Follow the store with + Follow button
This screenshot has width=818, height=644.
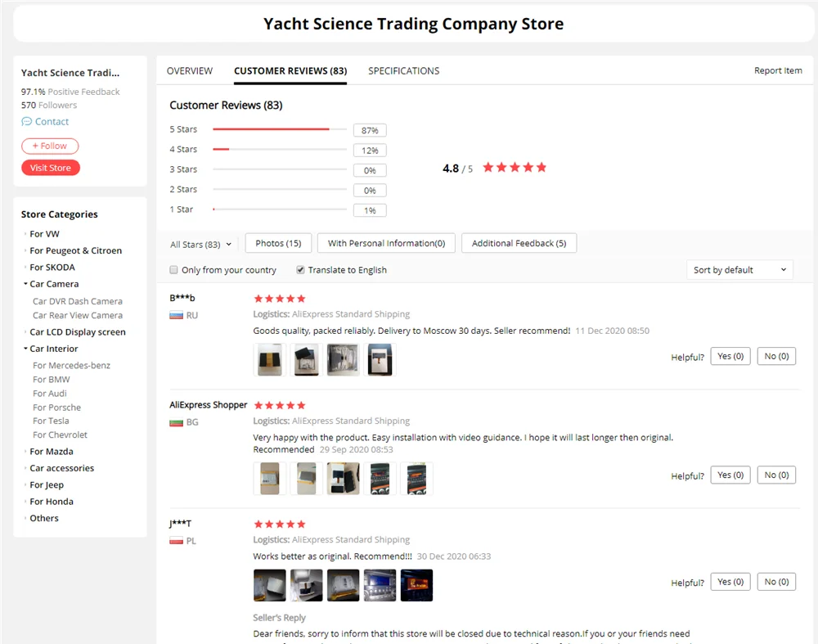coord(50,146)
